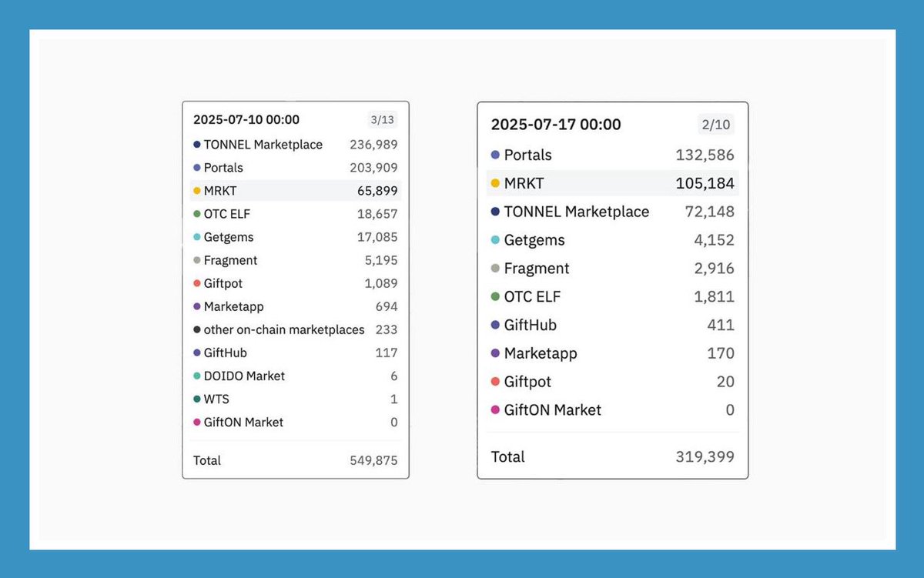The height and width of the screenshot is (578, 924).
Task: Select the TONNEL Marketplace label showing 236,989
Action: point(263,145)
